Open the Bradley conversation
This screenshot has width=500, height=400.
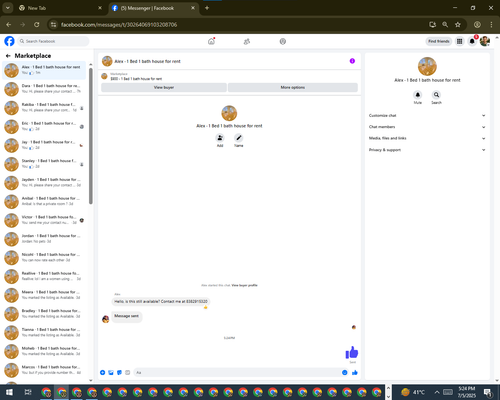tap(44, 313)
